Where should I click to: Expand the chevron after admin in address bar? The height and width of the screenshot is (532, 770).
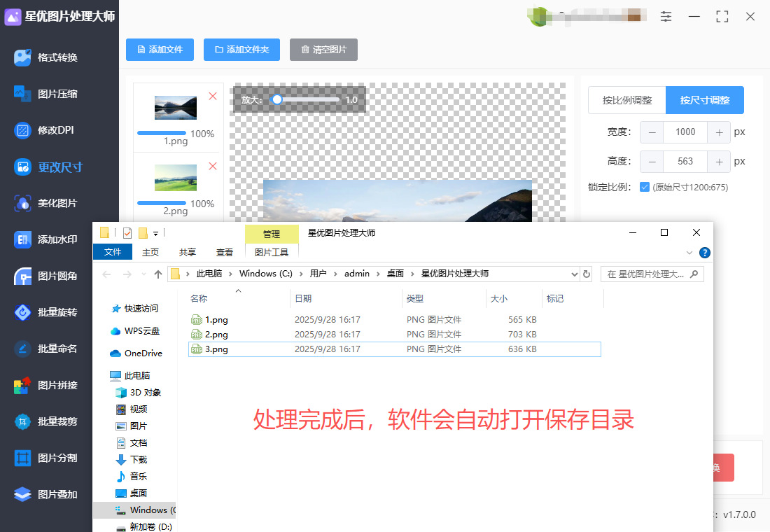[378, 274]
